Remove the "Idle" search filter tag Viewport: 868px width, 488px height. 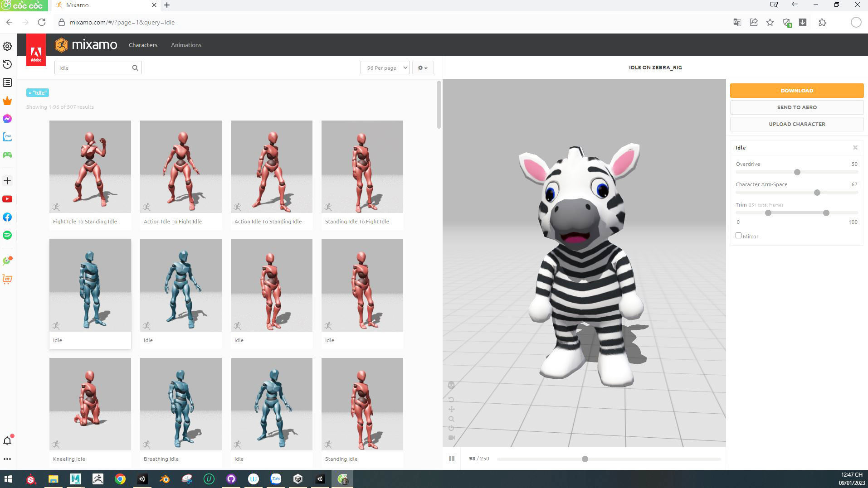coord(38,92)
